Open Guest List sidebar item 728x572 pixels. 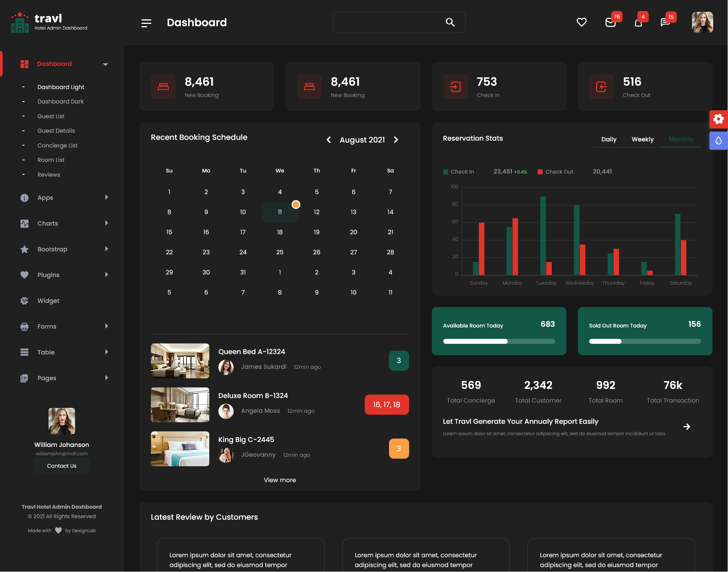[x=51, y=116]
